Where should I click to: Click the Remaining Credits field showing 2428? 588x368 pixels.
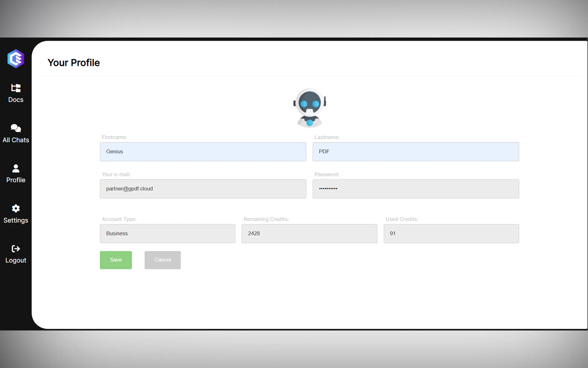(309, 233)
